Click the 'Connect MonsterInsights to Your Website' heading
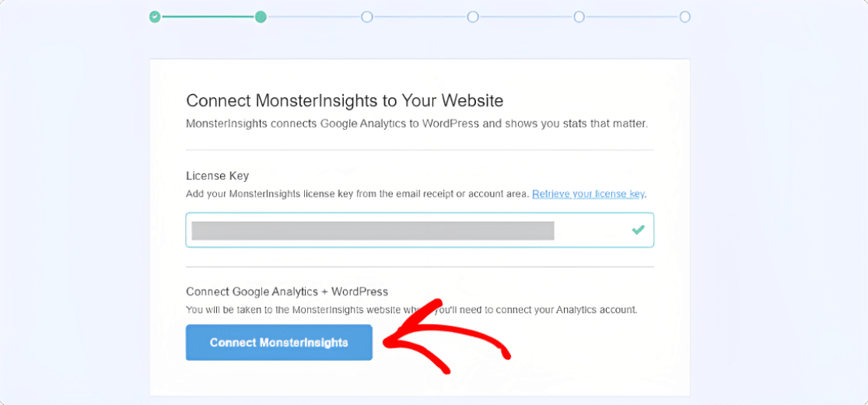868x405 pixels. pos(345,101)
